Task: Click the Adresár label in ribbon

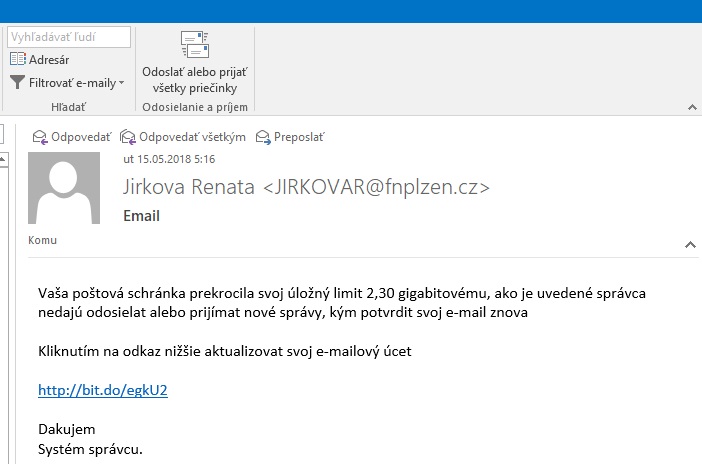Action: tap(49, 60)
